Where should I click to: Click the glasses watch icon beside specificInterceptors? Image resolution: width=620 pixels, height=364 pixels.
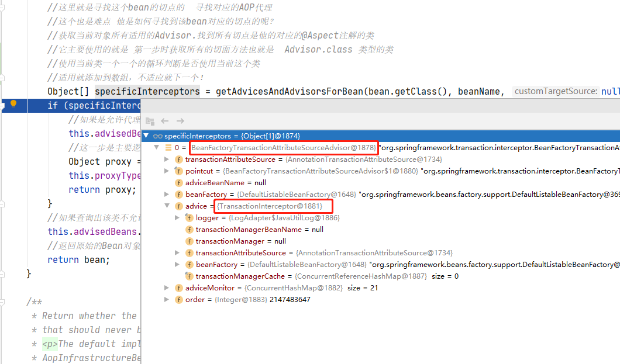(x=157, y=136)
